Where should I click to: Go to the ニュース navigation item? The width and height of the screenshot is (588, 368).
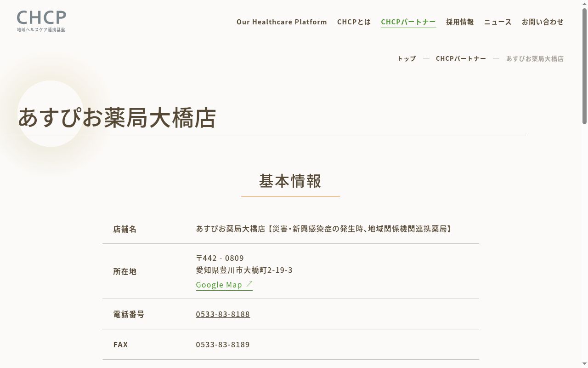coord(498,22)
